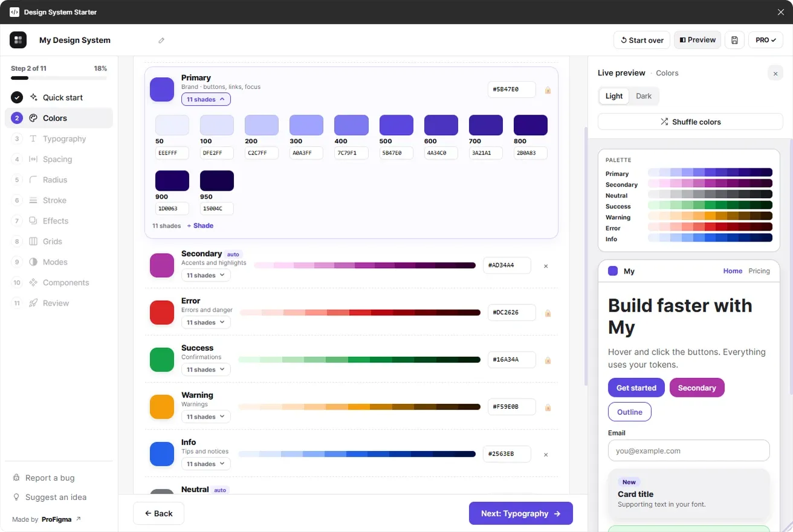The width and height of the screenshot is (793, 532).
Task: Click the Warning orange color swatch
Action: coord(162,407)
